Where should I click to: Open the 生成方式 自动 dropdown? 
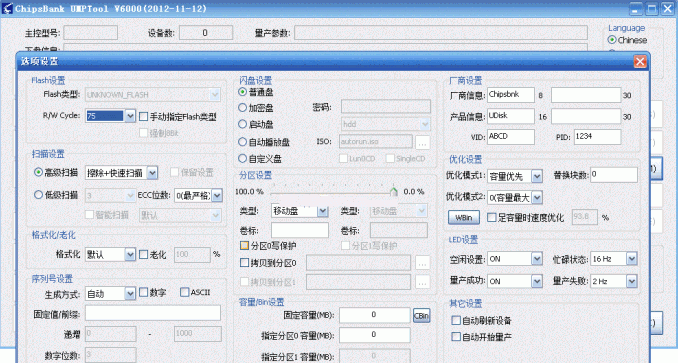pos(130,294)
